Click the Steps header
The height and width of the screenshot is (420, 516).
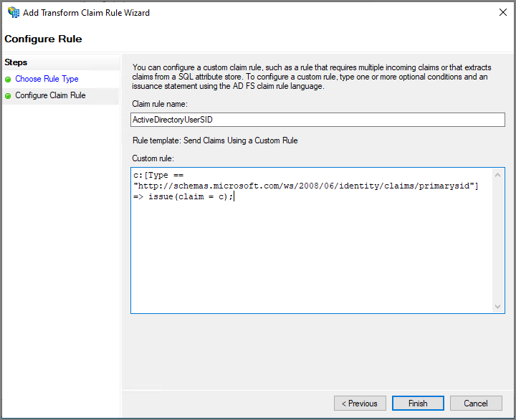point(16,62)
